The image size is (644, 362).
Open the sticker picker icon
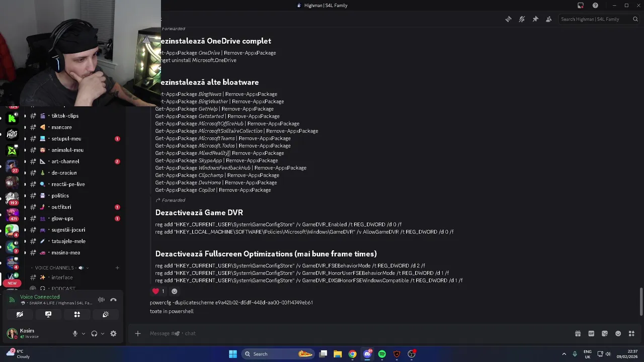pos(605,333)
